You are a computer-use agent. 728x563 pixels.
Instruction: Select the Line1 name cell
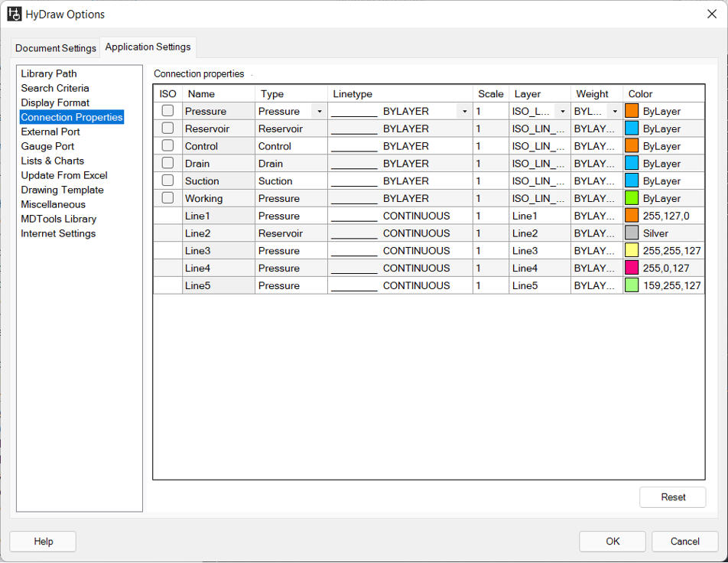(218, 216)
